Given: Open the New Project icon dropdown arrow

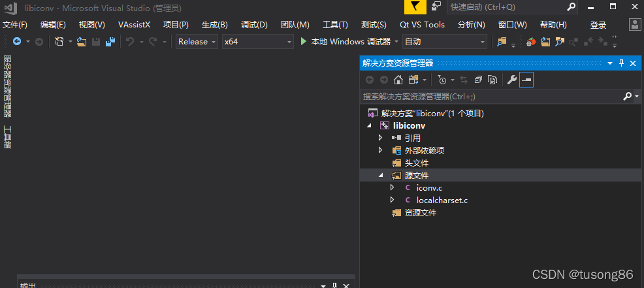Looking at the screenshot, I should 71,42.
